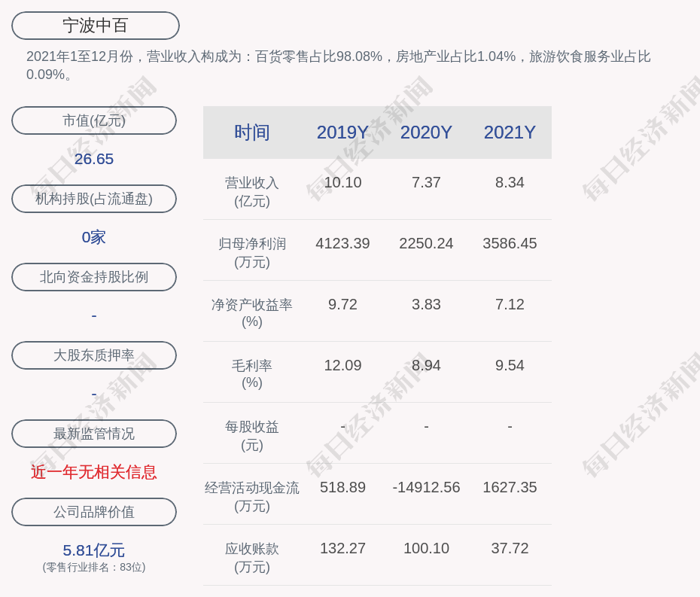
Task: Select the 大股东质押率 pill
Action: click(x=94, y=355)
